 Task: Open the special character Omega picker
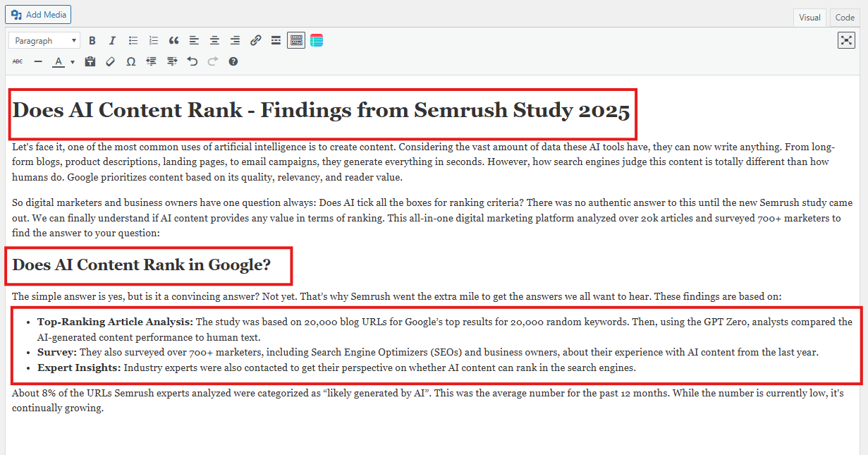(130, 62)
